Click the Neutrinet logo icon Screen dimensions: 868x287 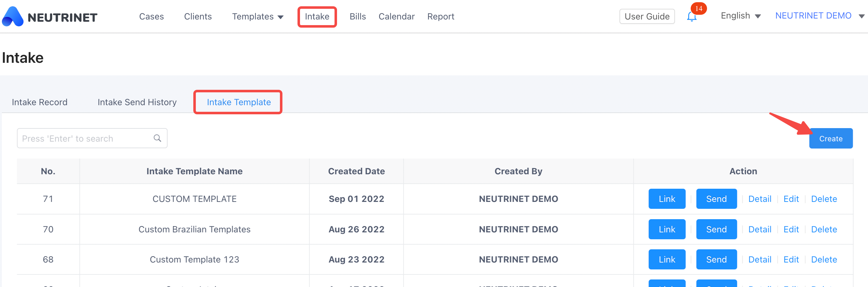13,17
